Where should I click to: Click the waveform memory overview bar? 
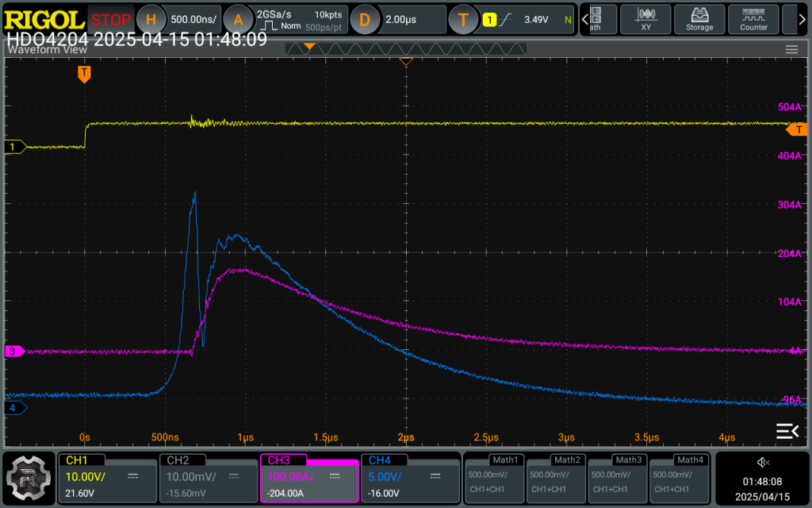click(x=406, y=48)
